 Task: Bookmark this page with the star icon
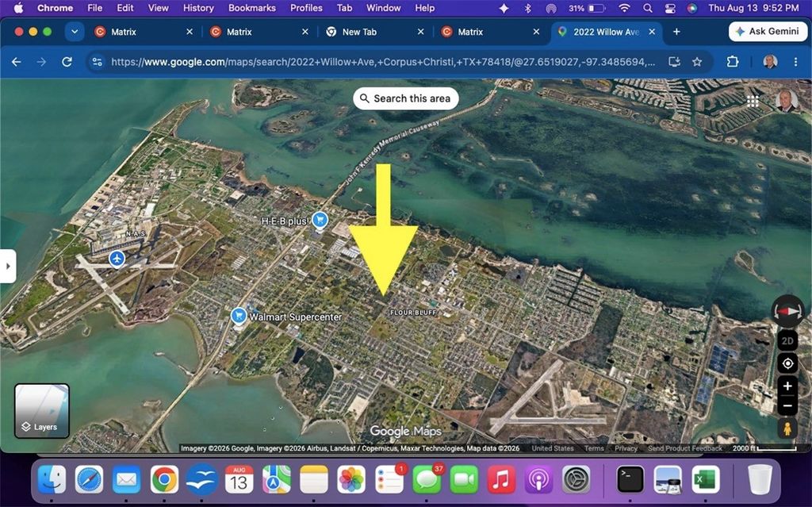point(697,62)
